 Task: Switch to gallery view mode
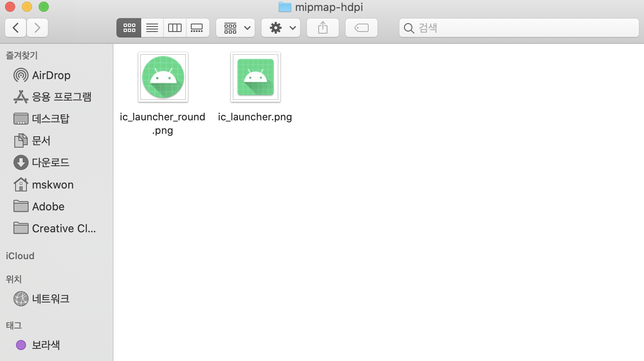pyautogui.click(x=197, y=28)
